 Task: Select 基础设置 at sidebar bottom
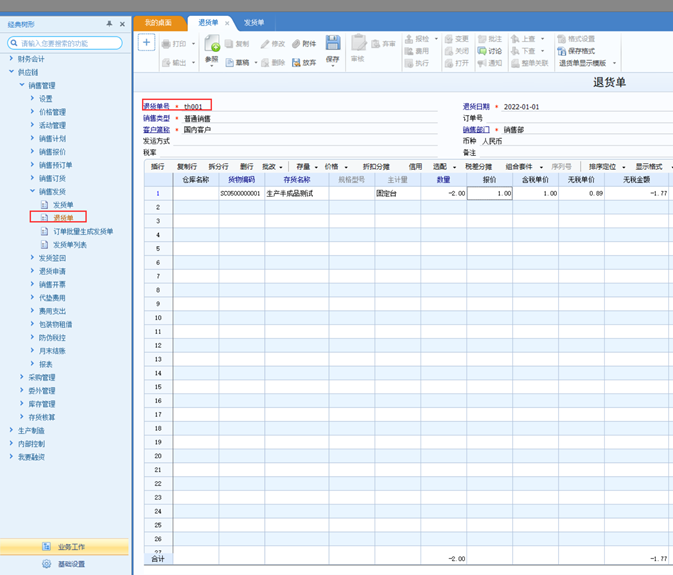pyautogui.click(x=64, y=564)
